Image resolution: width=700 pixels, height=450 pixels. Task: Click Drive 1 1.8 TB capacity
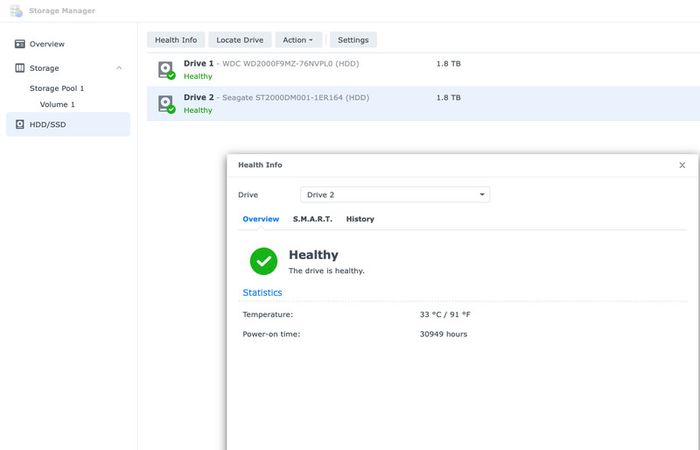point(448,63)
